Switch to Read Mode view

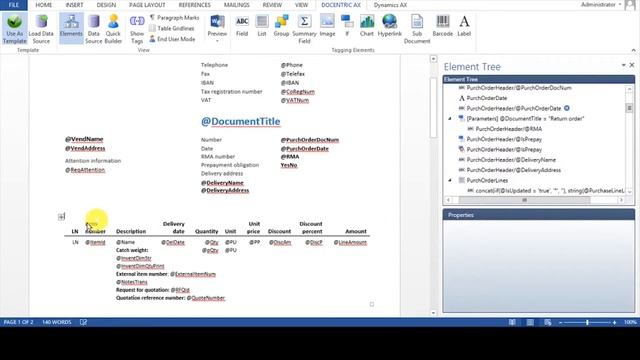click(512, 322)
